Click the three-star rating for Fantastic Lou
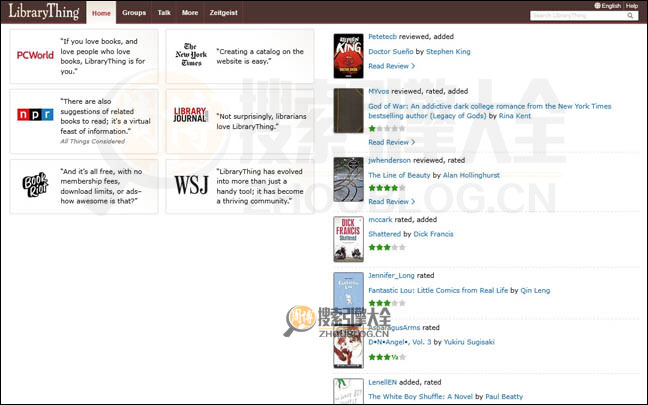648x405 pixels. (386, 303)
